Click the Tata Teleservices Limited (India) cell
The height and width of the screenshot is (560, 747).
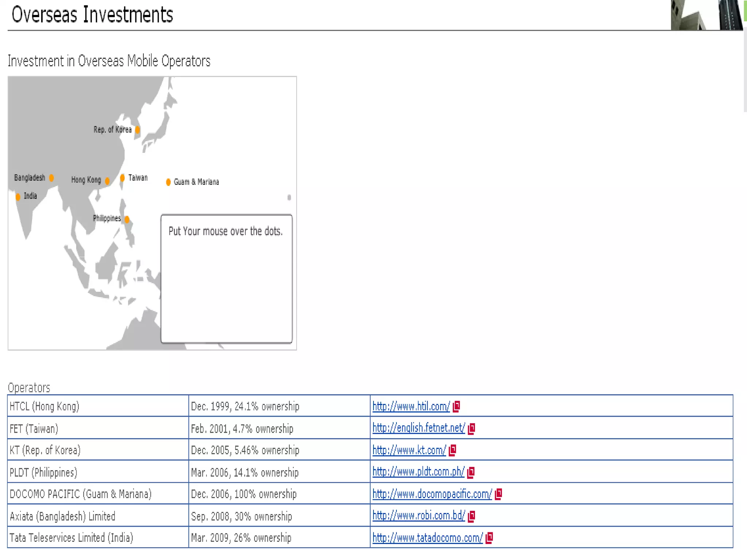click(x=98, y=537)
